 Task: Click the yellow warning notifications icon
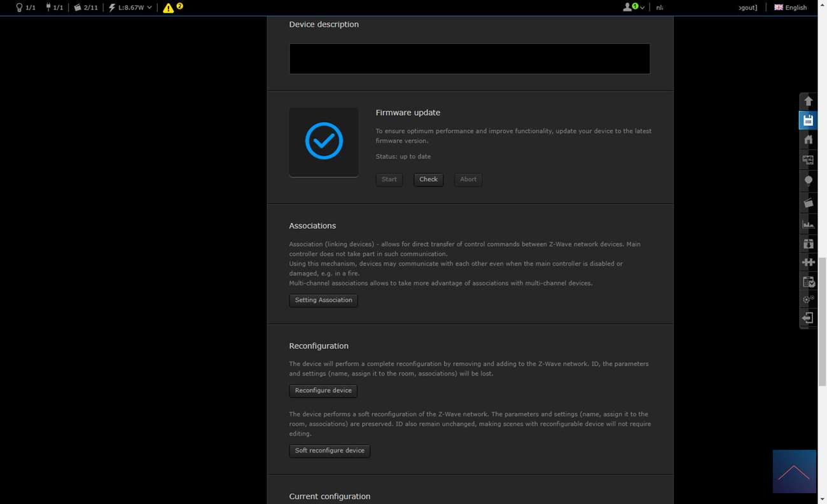[x=169, y=8]
